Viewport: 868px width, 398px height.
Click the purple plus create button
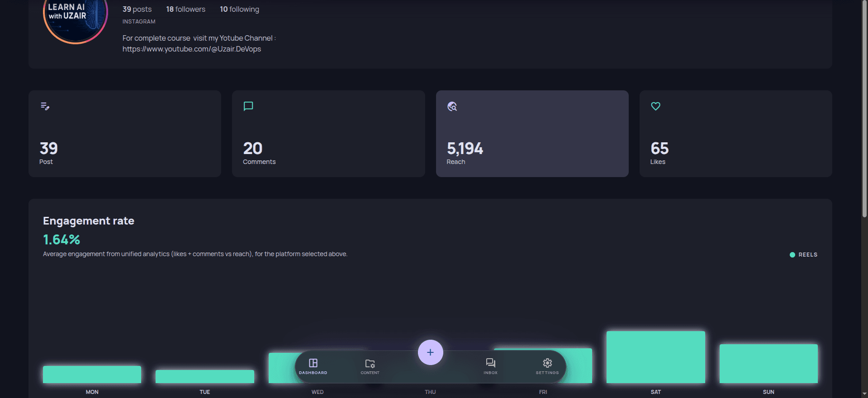[430, 352]
